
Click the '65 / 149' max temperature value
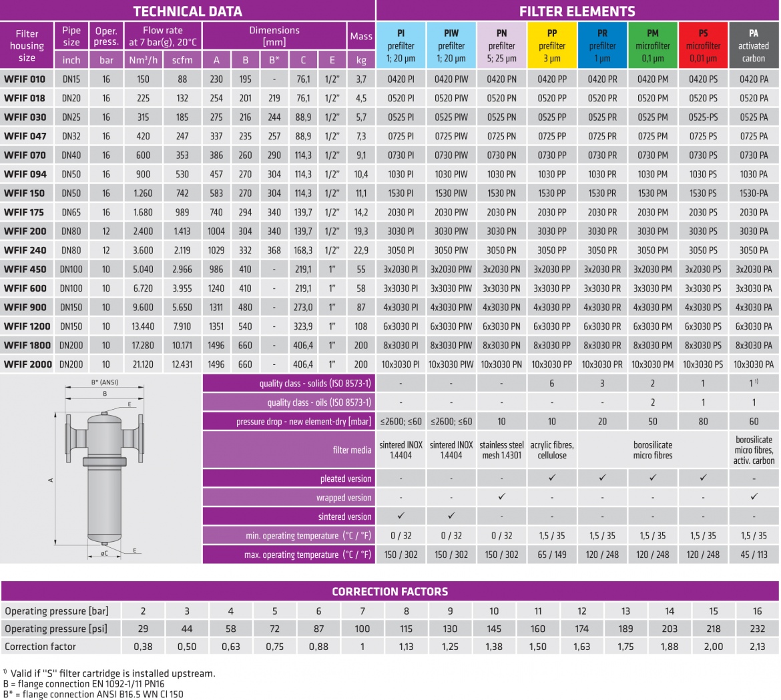[552, 555]
